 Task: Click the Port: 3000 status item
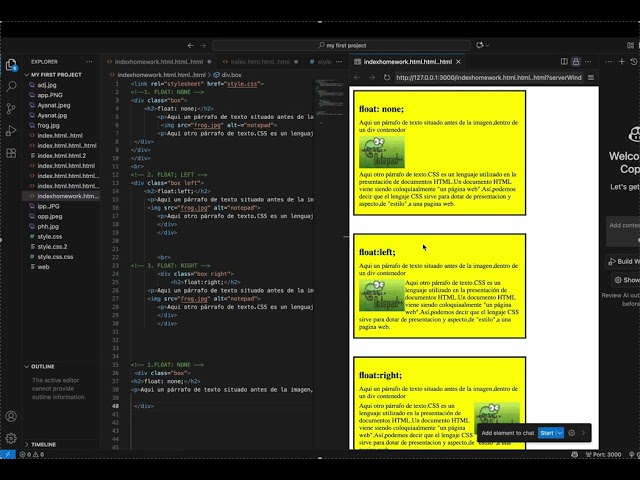point(603,454)
